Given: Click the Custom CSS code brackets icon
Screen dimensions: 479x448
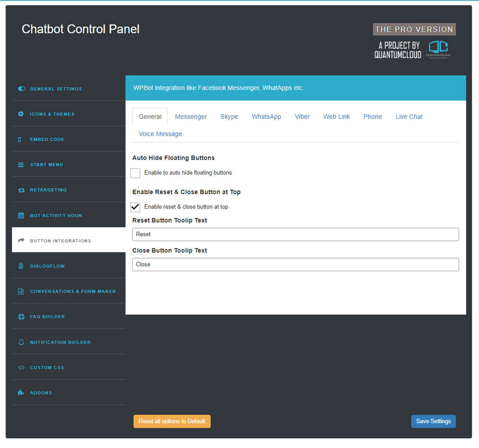Looking at the screenshot, I should [x=22, y=367].
